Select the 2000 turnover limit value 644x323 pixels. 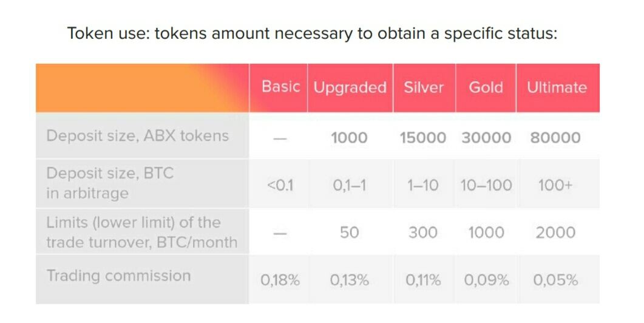click(555, 233)
